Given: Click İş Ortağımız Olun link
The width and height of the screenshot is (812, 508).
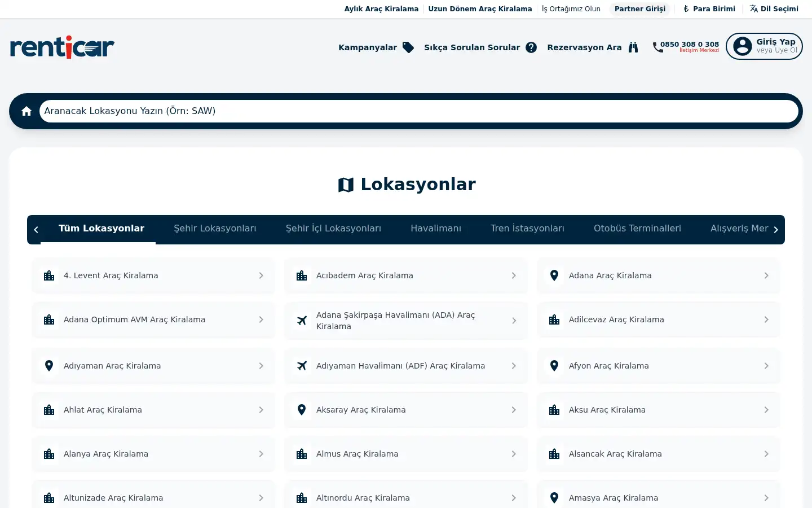Looking at the screenshot, I should pyautogui.click(x=571, y=9).
